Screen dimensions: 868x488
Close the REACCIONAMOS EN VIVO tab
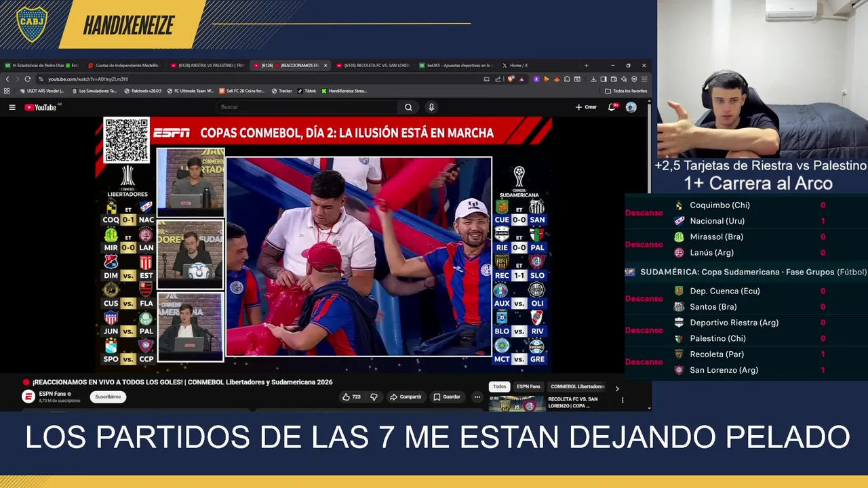325,66
